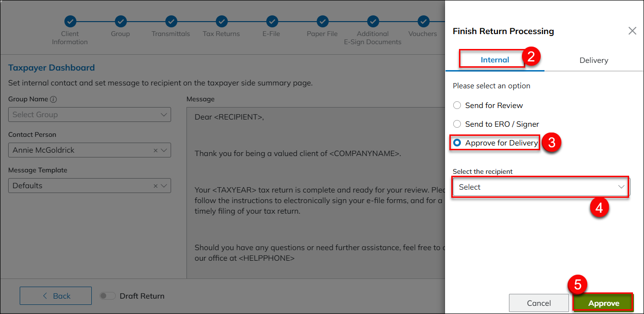644x314 pixels.
Task: Jump to the Tax Returns step icon
Action: (222, 21)
